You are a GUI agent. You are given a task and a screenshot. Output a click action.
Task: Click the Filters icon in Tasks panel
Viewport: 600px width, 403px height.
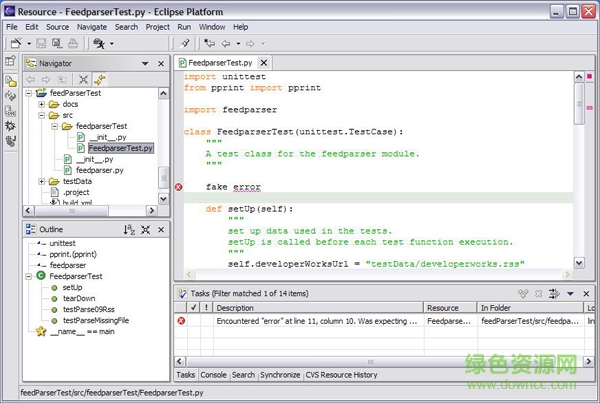click(x=554, y=293)
